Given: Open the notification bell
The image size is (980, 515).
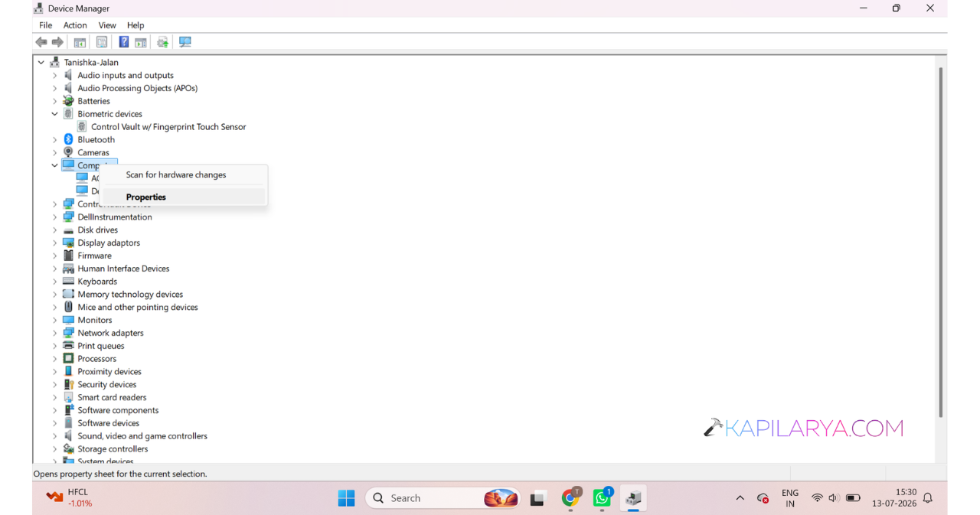Looking at the screenshot, I should point(928,498).
